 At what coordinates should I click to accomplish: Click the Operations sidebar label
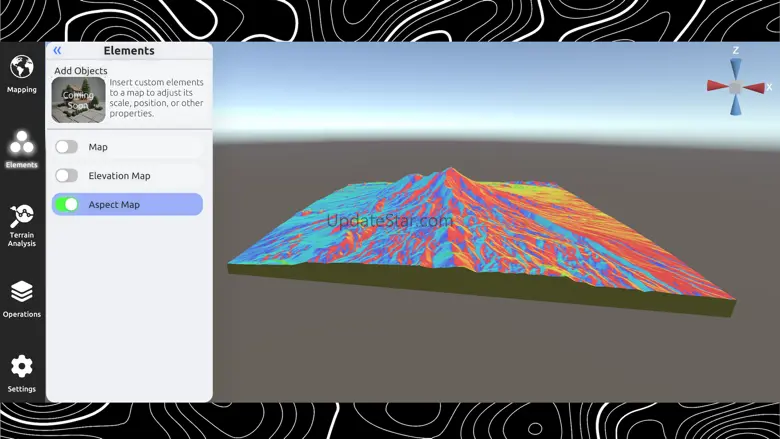(21, 314)
